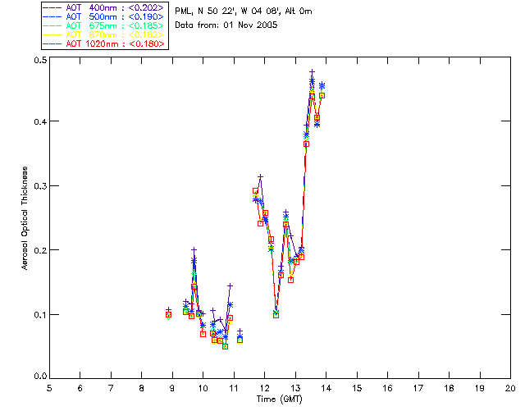This screenshot has height=420, width=525.
Task: Click the first data marker near time 9
Action: [x=169, y=314]
